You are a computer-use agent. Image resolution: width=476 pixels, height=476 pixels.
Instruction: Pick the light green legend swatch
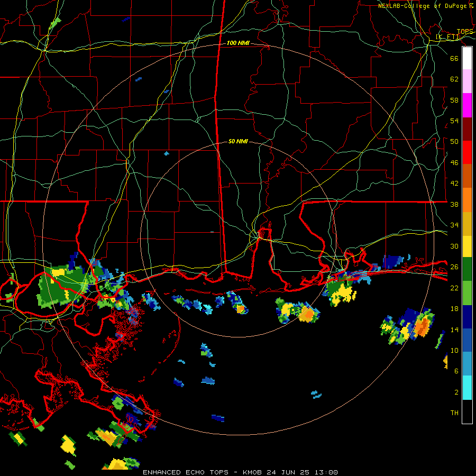point(467,293)
